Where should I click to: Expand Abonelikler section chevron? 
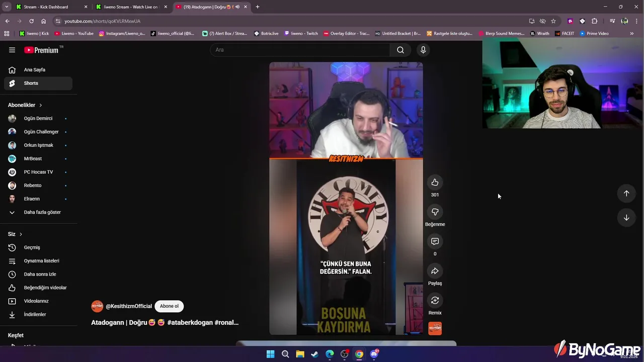pos(41,105)
